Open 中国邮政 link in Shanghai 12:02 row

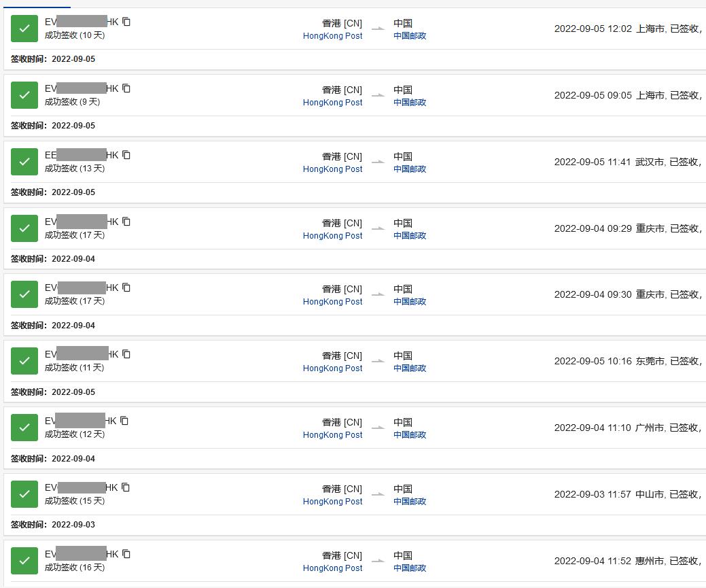pyautogui.click(x=410, y=36)
